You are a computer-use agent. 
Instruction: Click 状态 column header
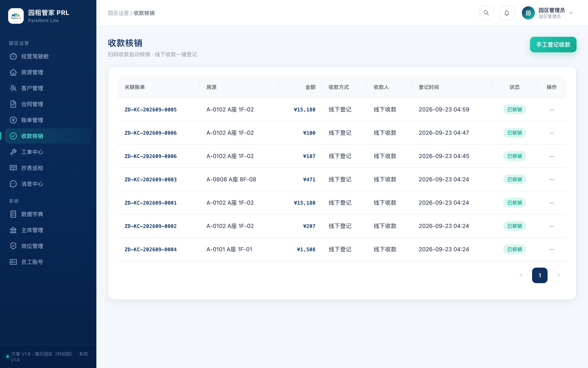pyautogui.click(x=514, y=87)
